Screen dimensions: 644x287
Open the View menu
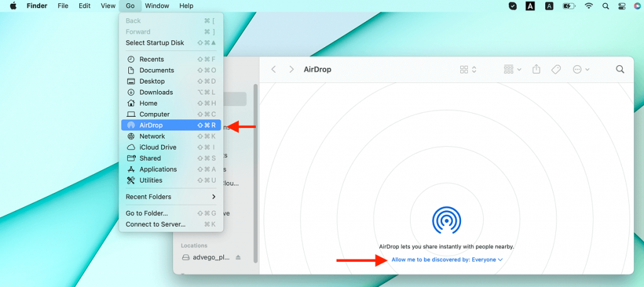pyautogui.click(x=108, y=6)
